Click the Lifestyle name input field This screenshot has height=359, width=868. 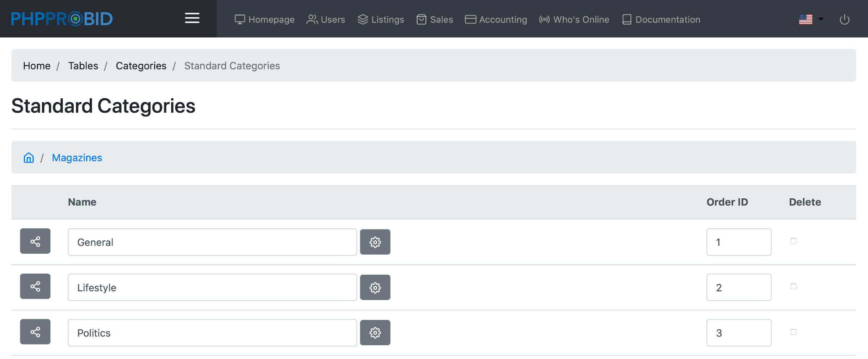212,288
